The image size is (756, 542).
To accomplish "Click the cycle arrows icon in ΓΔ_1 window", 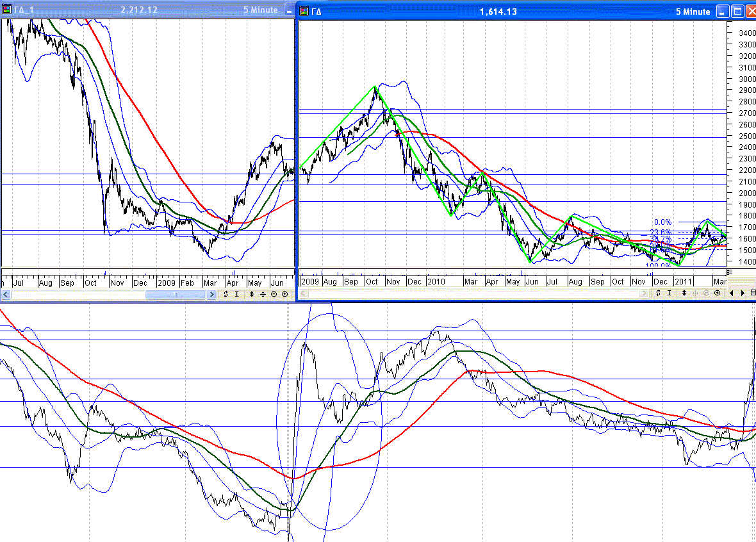I will 226,294.
